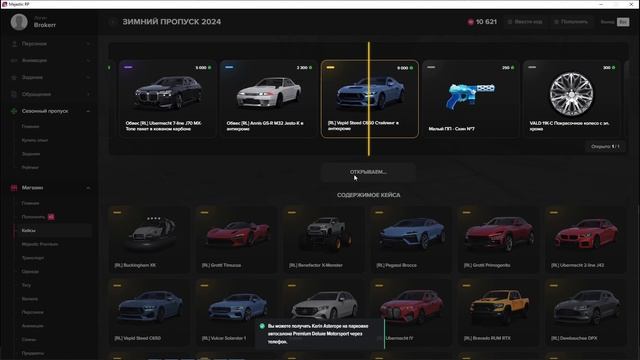Select the highlighted Vapid Steed C650 Стайлинг card
The image size is (640, 360).
tap(370, 99)
